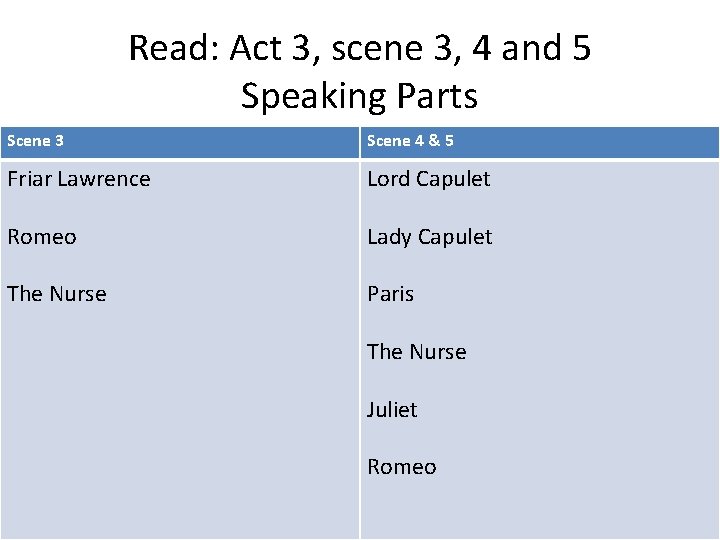Select 'Romeo' at the bottom of the right column

[402, 467]
